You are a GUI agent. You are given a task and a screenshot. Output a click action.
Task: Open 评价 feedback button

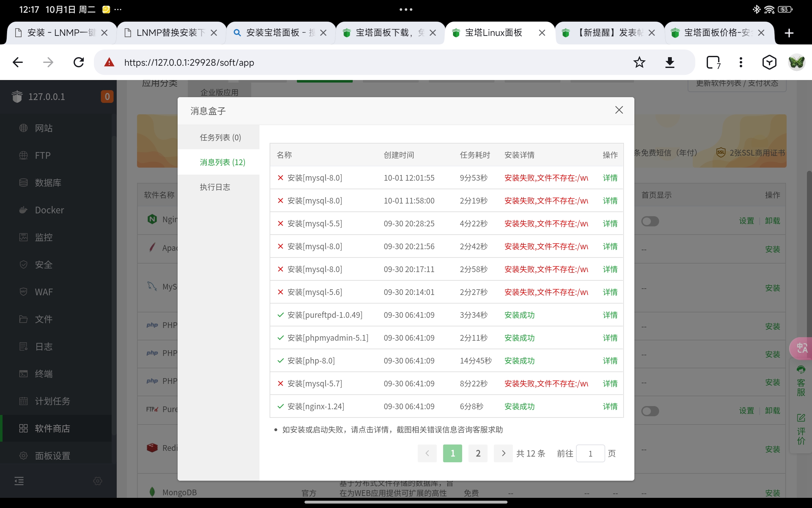tap(801, 429)
